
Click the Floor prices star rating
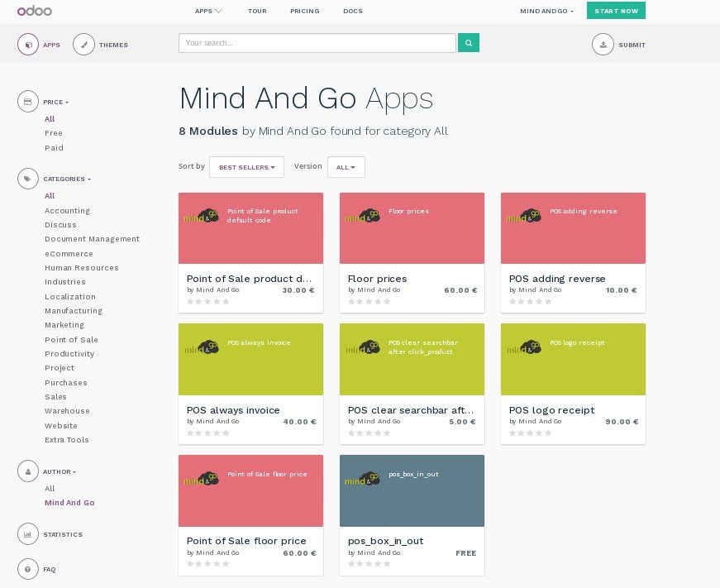point(370,301)
